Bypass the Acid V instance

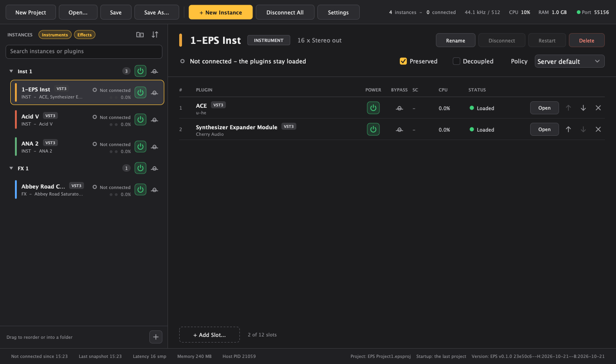point(154,120)
